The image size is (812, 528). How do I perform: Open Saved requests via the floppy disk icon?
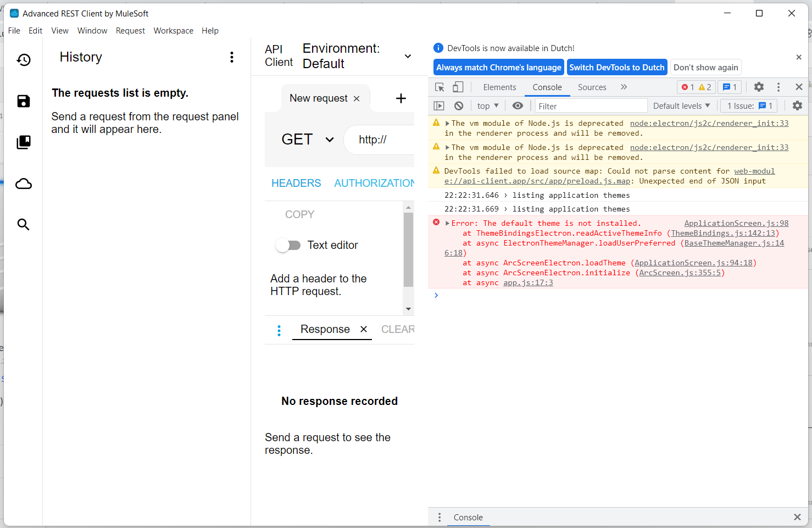[24, 101]
